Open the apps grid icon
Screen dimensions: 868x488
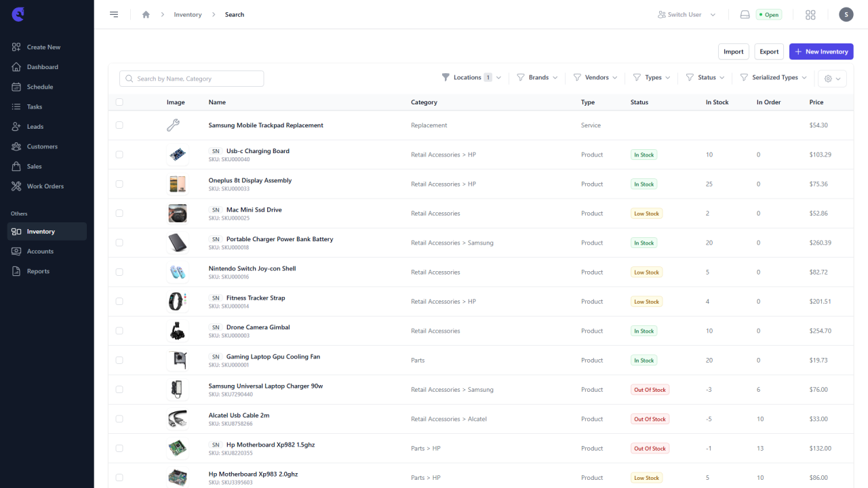coord(810,14)
